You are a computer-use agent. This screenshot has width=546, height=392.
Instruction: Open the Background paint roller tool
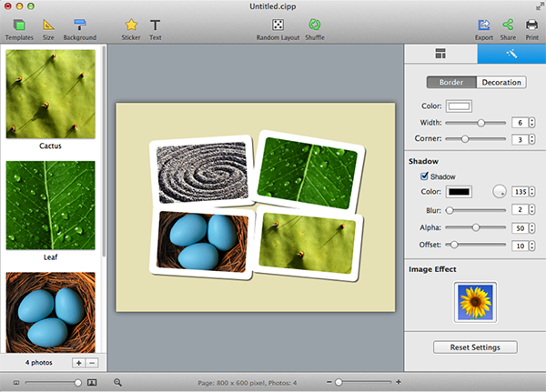pyautogui.click(x=79, y=25)
